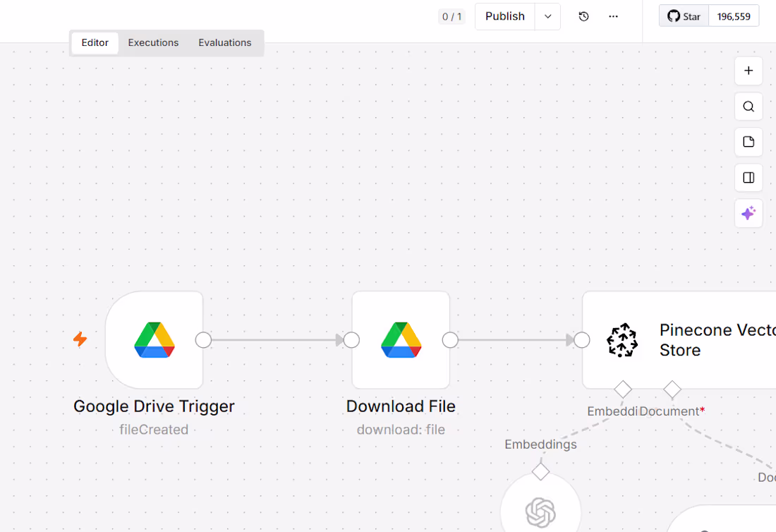Viewport: 776px width, 532px height.
Task: Click the orange trigger lightning bolt
Action: click(80, 339)
